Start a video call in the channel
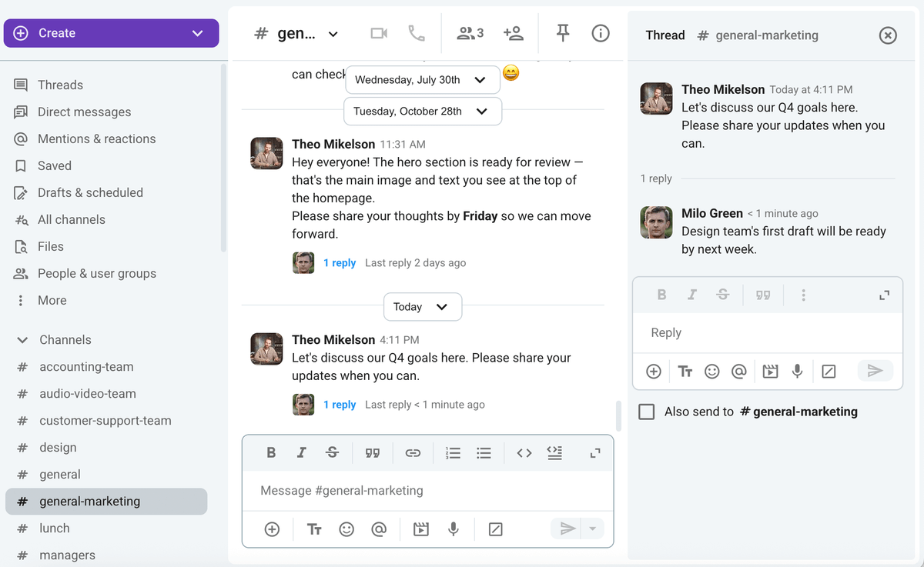Image resolution: width=924 pixels, height=567 pixels. 378,33
